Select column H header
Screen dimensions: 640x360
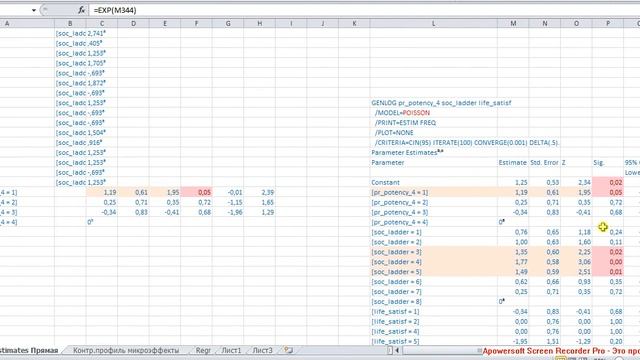tap(260, 24)
